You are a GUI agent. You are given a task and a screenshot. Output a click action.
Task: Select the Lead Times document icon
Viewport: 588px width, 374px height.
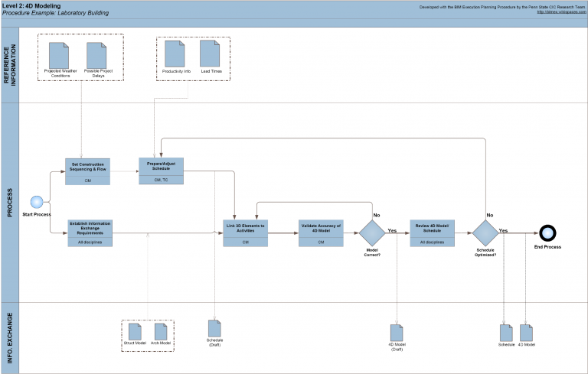[210, 54]
